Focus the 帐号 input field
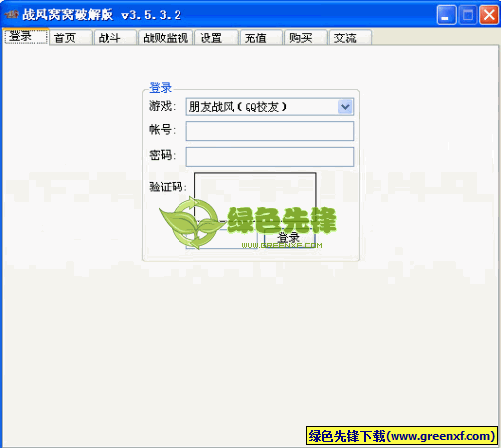The height and width of the screenshot is (448, 501). (x=270, y=131)
